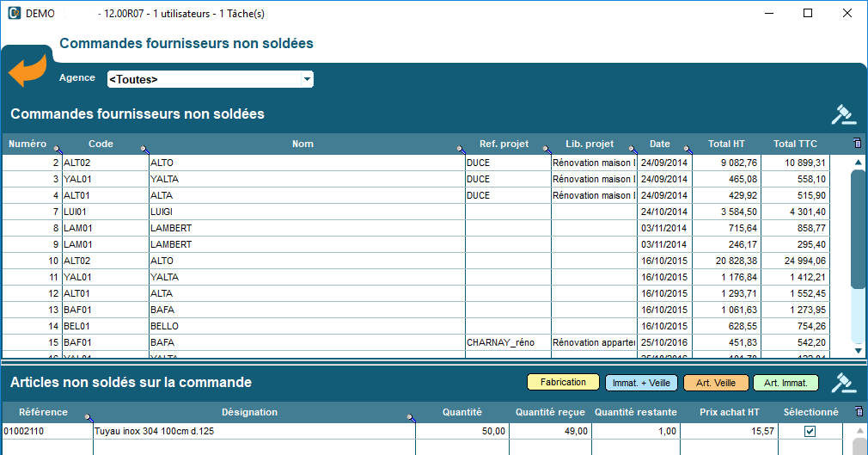This screenshot has width=868, height=455.
Task: Click gavel icon in Commandes fournisseurs header
Action: coord(844,114)
